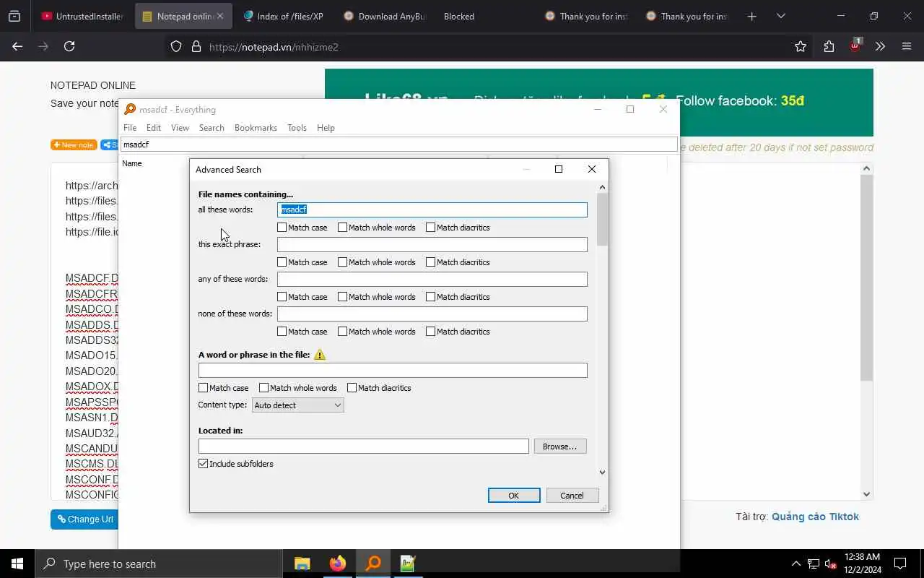Confirm Advanced Search with OK
The width and height of the screenshot is (924, 578).
[514, 496]
